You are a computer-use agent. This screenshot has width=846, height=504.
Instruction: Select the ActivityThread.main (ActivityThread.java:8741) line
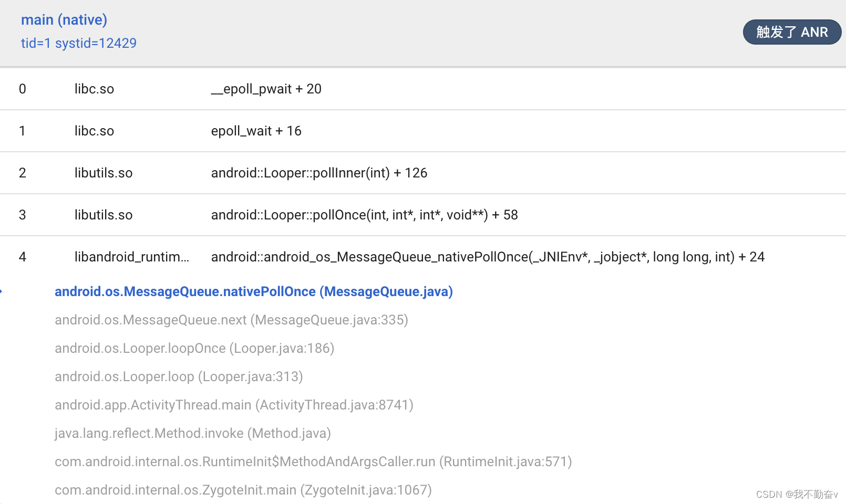tap(234, 405)
